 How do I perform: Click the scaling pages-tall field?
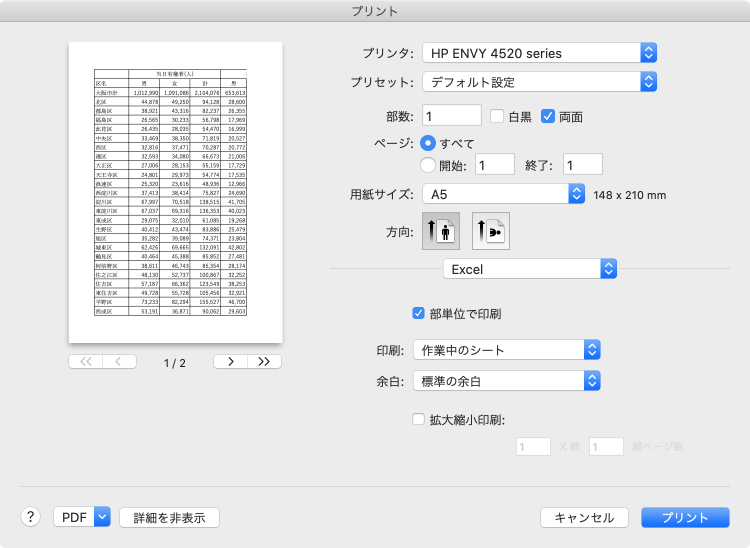coord(606,447)
